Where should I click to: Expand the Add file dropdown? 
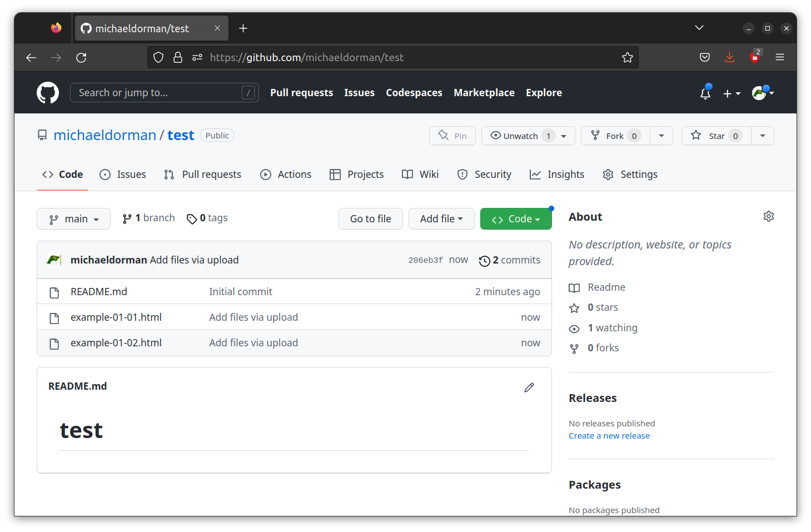(441, 218)
